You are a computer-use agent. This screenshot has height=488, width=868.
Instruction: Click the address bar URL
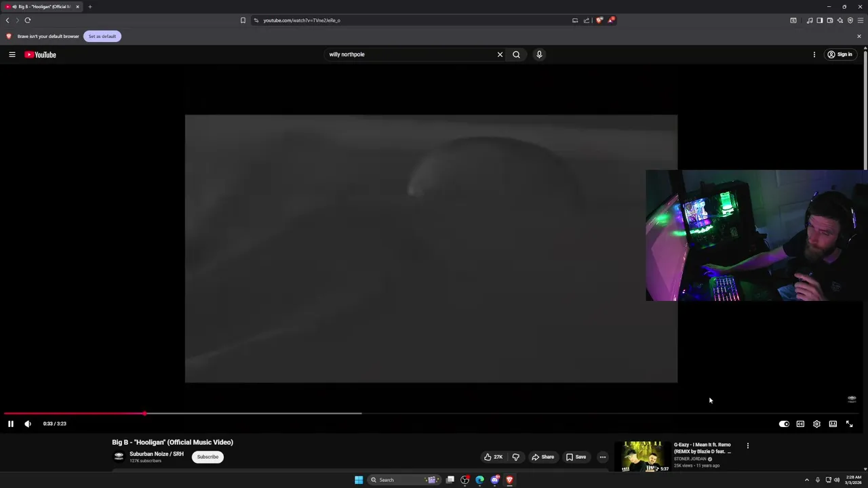[x=302, y=20]
